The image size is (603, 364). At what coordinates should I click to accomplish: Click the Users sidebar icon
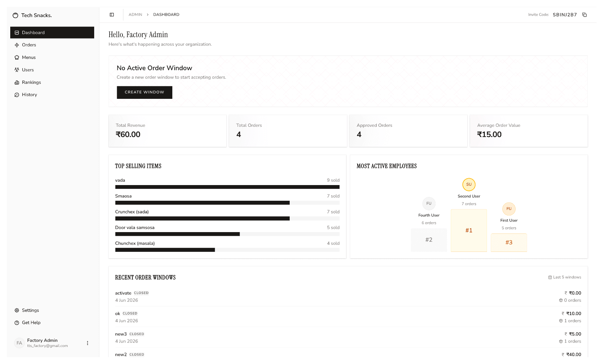click(x=17, y=70)
